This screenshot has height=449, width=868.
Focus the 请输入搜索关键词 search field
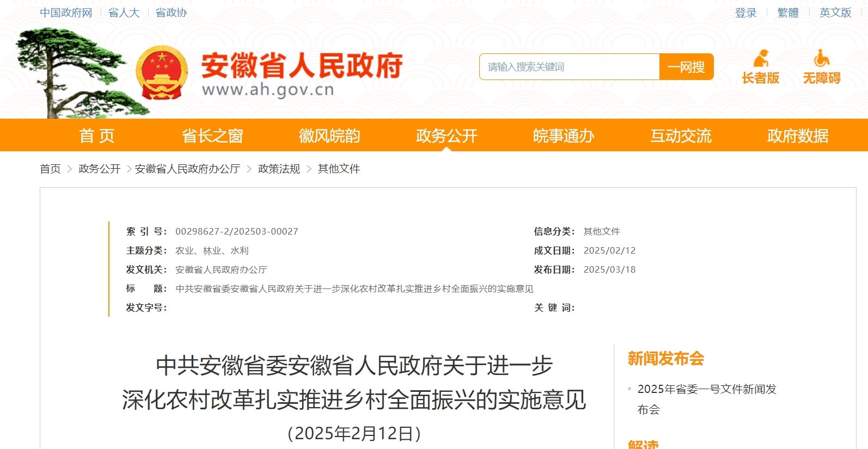(570, 67)
